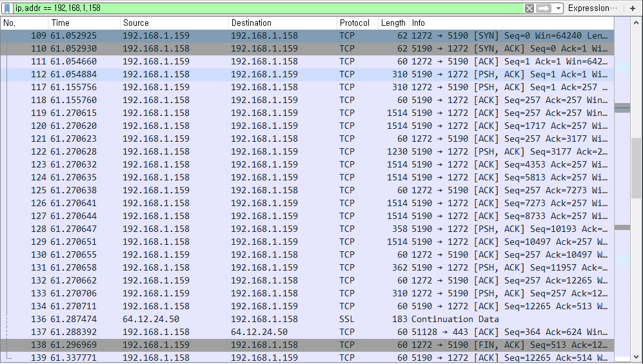Select packet 129 with Seq=10497
Viewport: 643px width, 364px height.
point(307,242)
